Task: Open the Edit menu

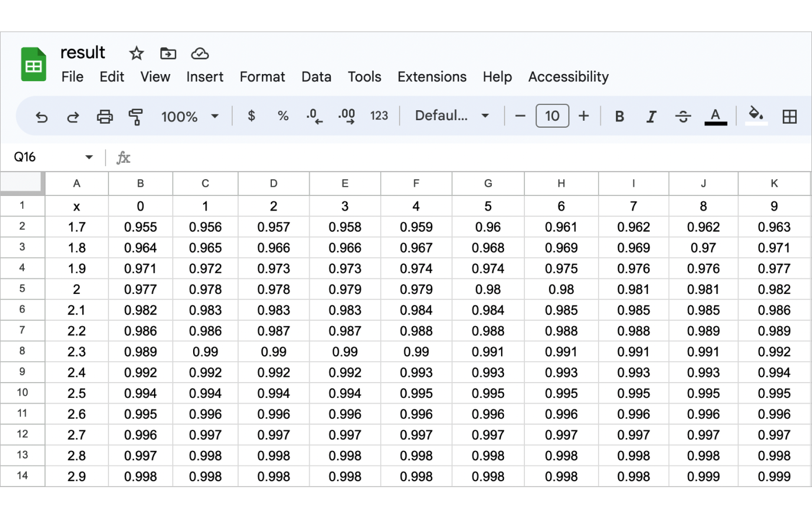Action: click(x=112, y=77)
